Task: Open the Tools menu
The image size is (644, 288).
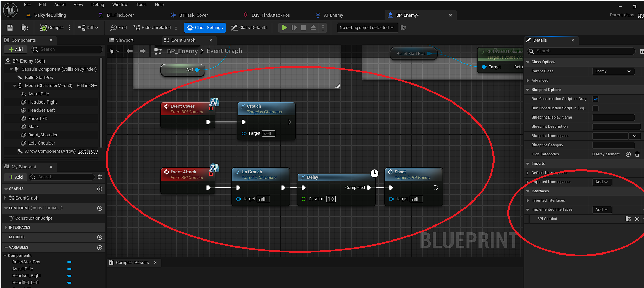Action: tap(141, 5)
